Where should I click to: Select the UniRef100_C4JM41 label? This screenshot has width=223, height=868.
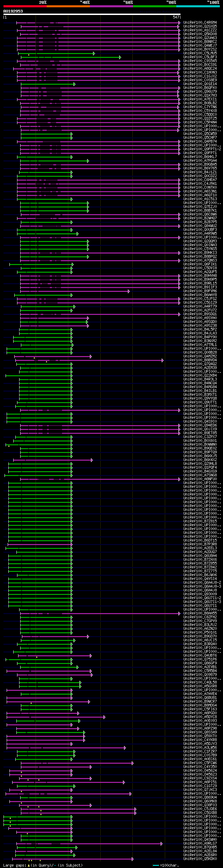[200, 184]
